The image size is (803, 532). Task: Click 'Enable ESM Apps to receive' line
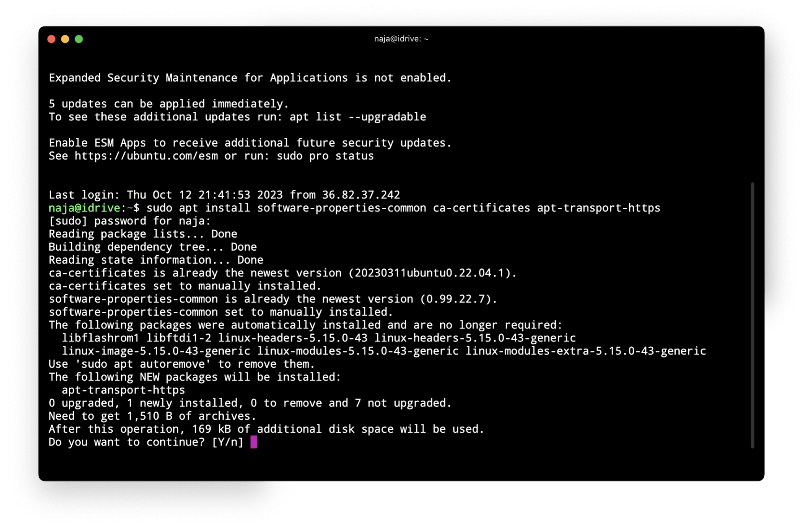pyautogui.click(x=250, y=143)
